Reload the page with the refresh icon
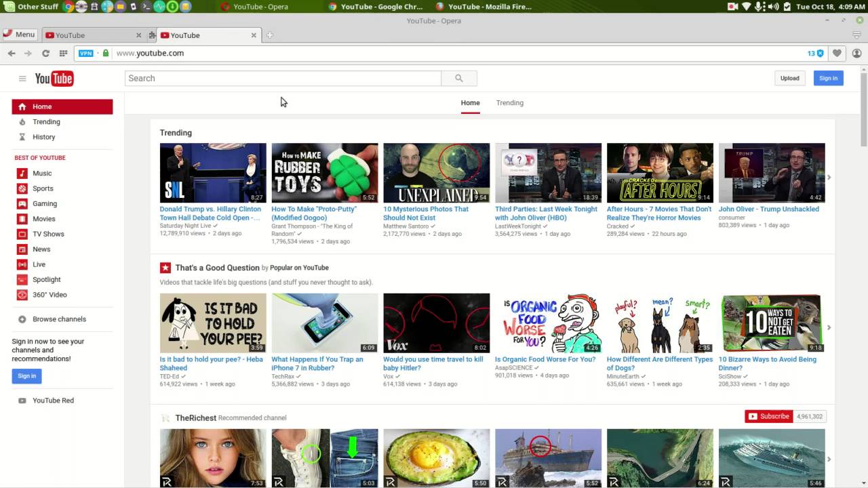This screenshot has width=868, height=488. click(x=45, y=53)
